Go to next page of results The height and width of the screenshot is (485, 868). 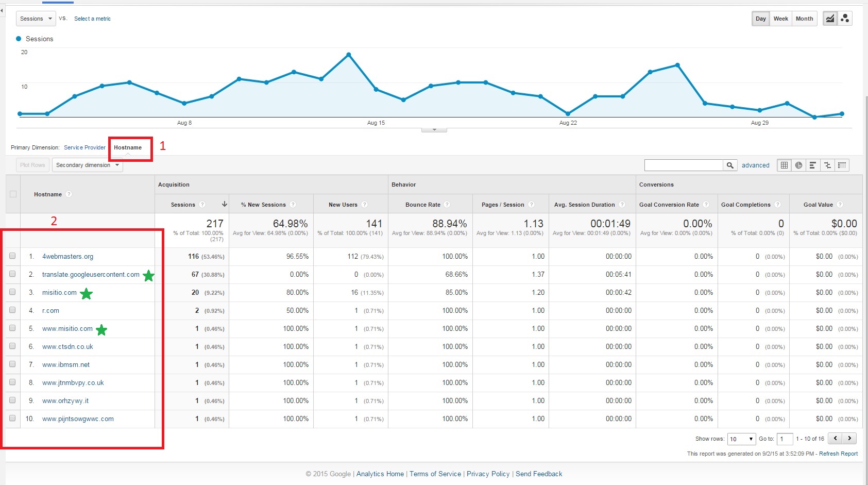tap(849, 438)
